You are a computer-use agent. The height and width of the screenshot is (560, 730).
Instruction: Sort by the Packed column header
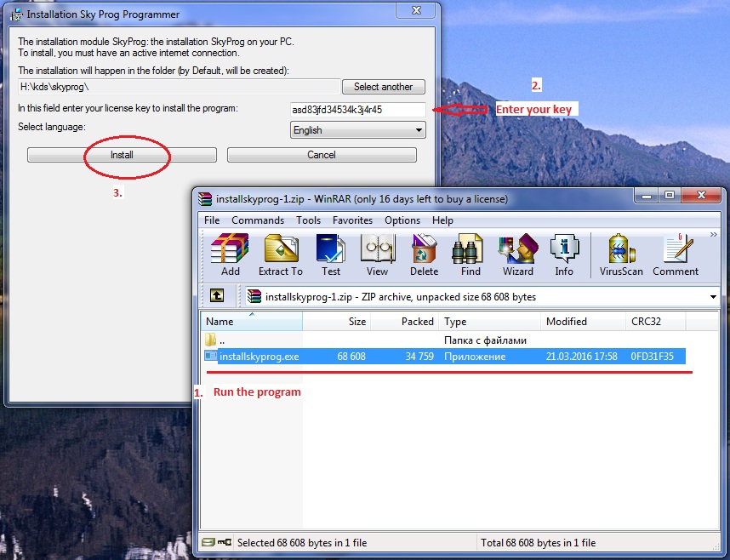pyautogui.click(x=405, y=322)
